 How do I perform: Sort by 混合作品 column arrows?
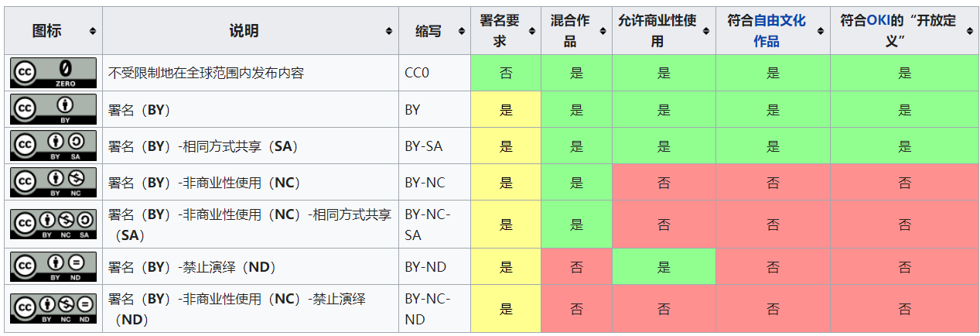(x=603, y=31)
